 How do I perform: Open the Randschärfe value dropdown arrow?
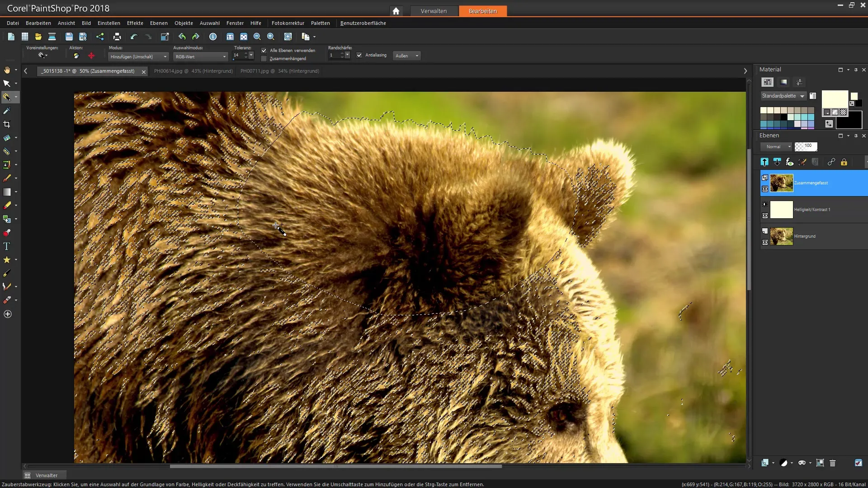[348, 55]
